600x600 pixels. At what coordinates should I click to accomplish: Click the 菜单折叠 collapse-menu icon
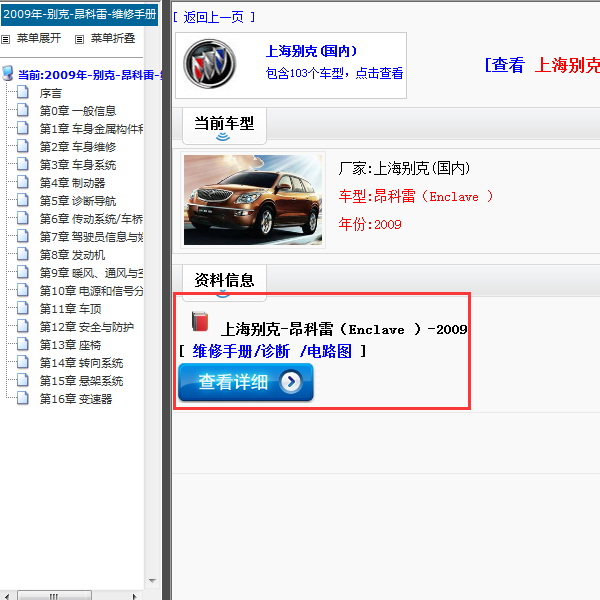tap(79, 39)
